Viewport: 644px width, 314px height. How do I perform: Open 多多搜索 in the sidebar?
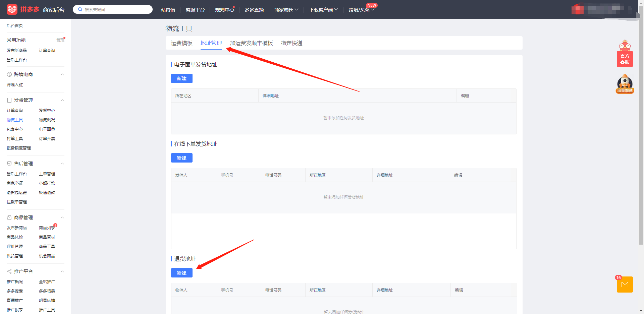point(15,291)
